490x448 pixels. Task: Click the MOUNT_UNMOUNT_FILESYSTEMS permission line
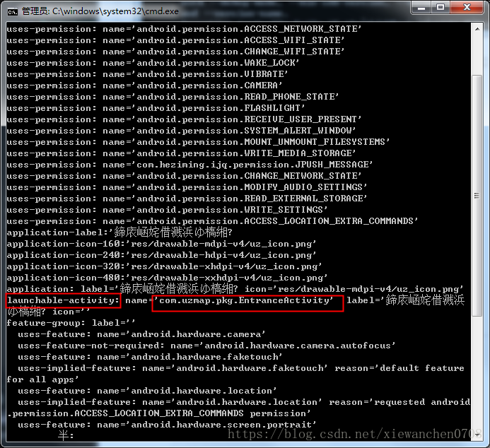(x=198, y=142)
